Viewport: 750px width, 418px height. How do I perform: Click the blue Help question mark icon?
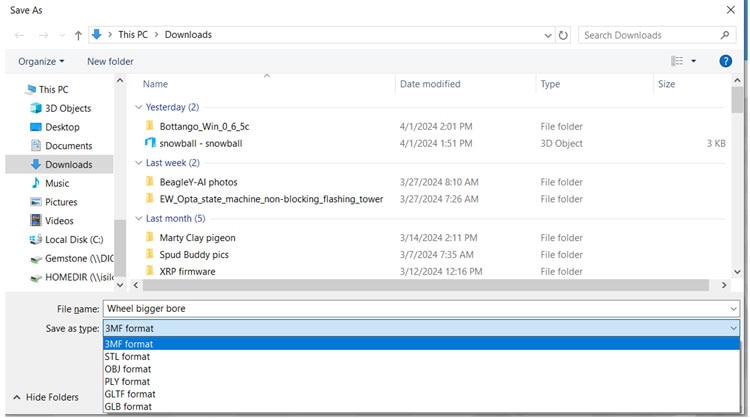pyautogui.click(x=726, y=61)
